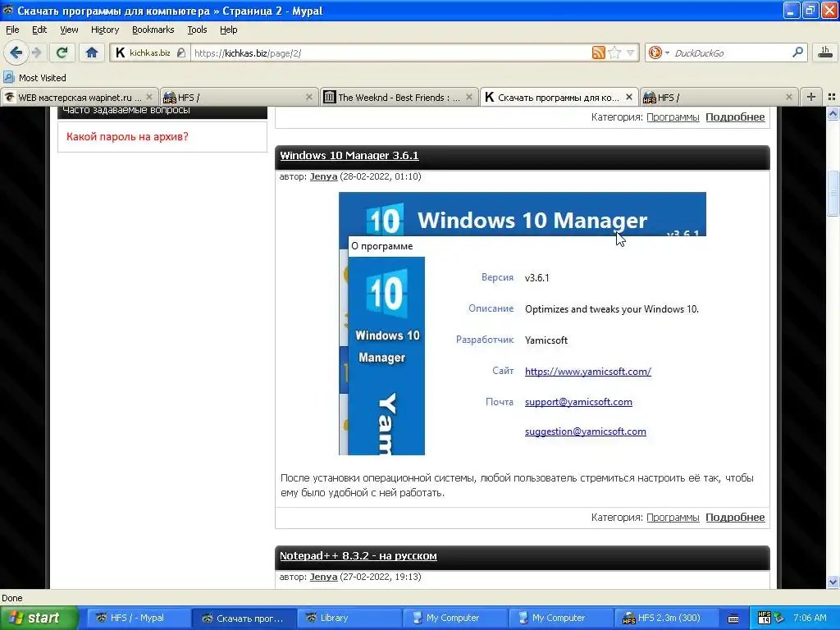This screenshot has height=630, width=840.
Task: Open author Jenya link under Notepad++ post
Action: (323, 577)
